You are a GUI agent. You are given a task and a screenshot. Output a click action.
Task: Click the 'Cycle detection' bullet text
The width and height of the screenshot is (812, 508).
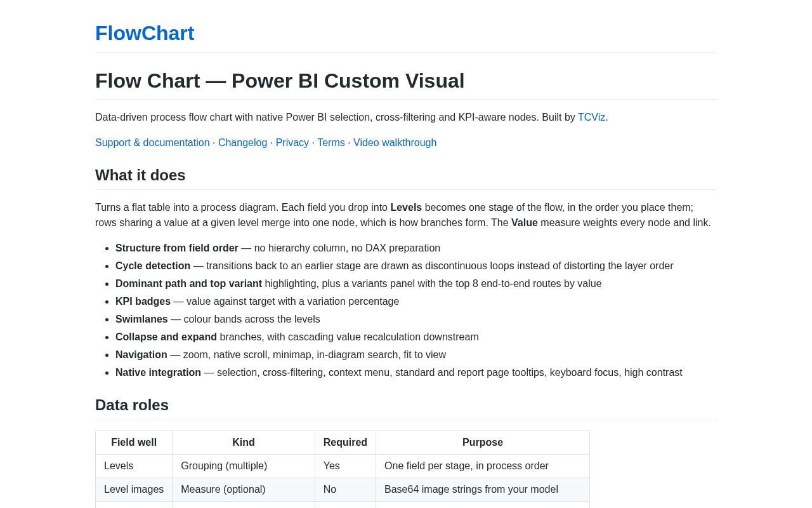point(153,266)
